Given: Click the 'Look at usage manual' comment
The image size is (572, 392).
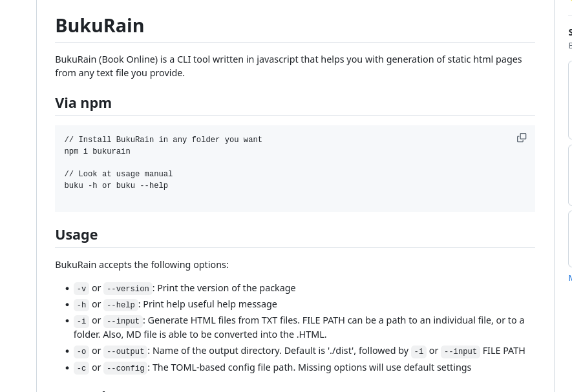Looking at the screenshot, I should tap(118, 174).
